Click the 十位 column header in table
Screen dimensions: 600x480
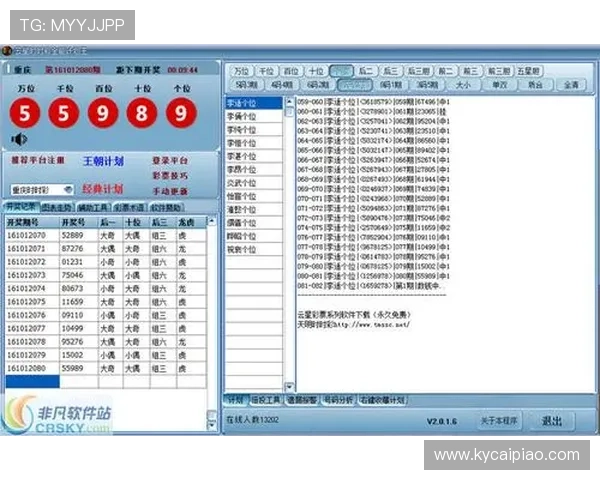click(x=137, y=222)
